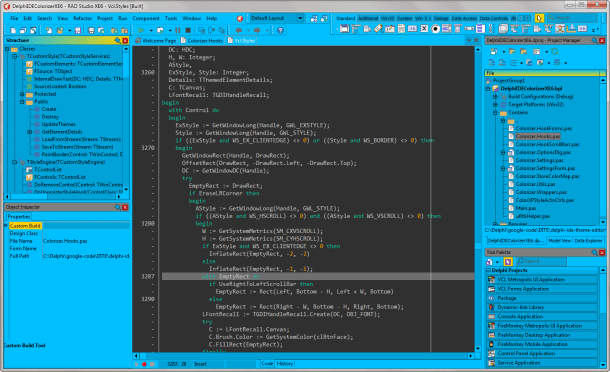Choose FireMonkey Mobile Application in Tool Palette
The width and height of the screenshot is (610, 372).
click(542, 344)
